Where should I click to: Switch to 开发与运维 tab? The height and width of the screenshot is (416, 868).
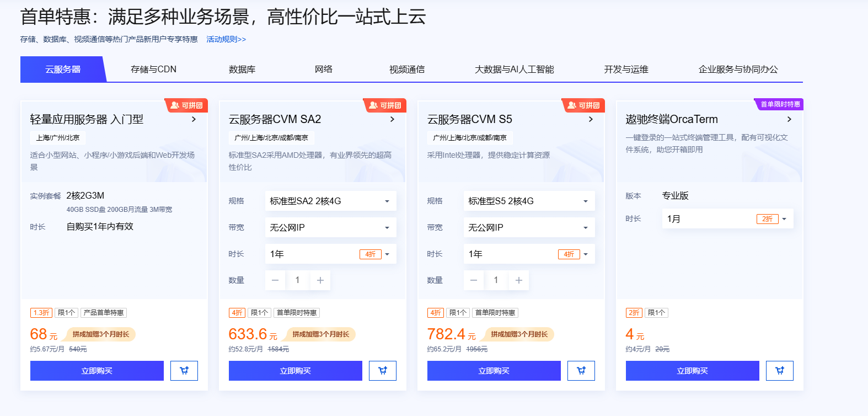[x=626, y=69]
